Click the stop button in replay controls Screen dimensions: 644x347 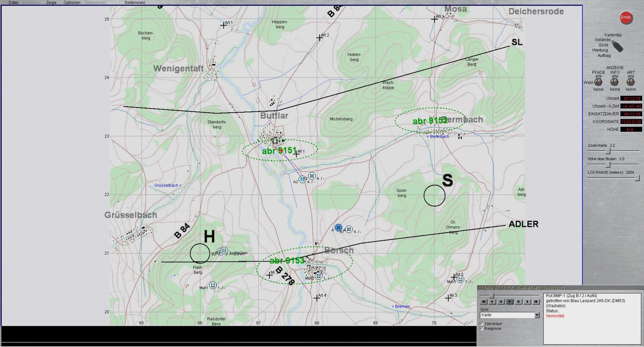pyautogui.click(x=510, y=302)
